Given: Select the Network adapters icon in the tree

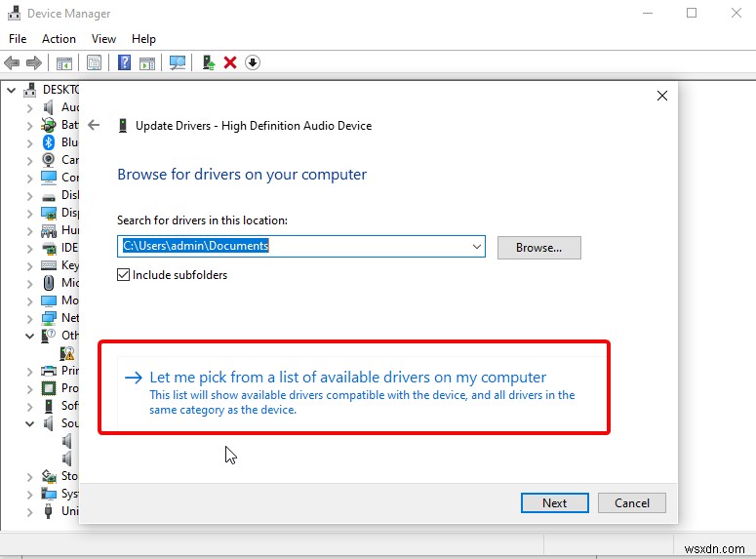Looking at the screenshot, I should tap(49, 318).
